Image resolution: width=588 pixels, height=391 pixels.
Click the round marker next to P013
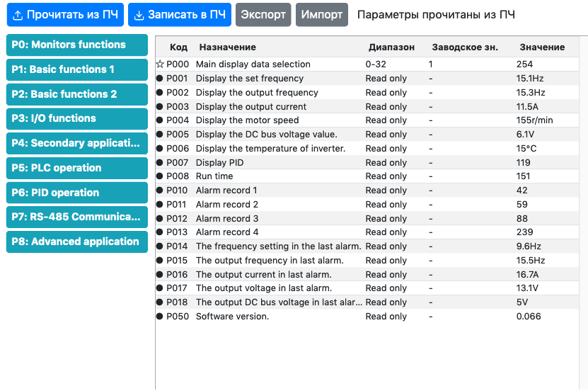[160, 232]
